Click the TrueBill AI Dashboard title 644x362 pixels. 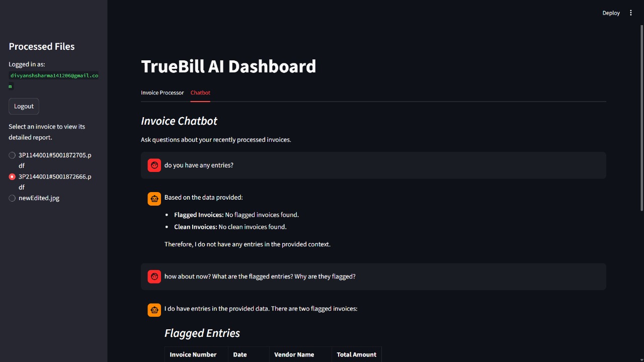pos(228,66)
